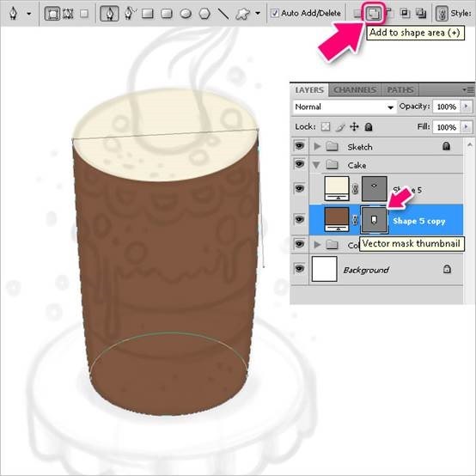Click Create new shape layer button
476x476 pixels.
[357, 14]
